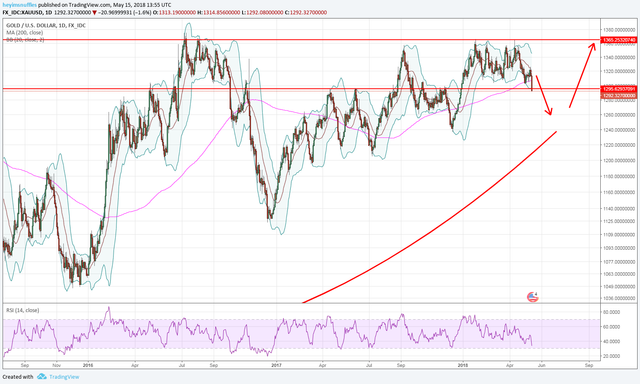Viewport: 640px width, 384px height.
Task: Click the MA (200, close) indicator label
Action: [24, 33]
